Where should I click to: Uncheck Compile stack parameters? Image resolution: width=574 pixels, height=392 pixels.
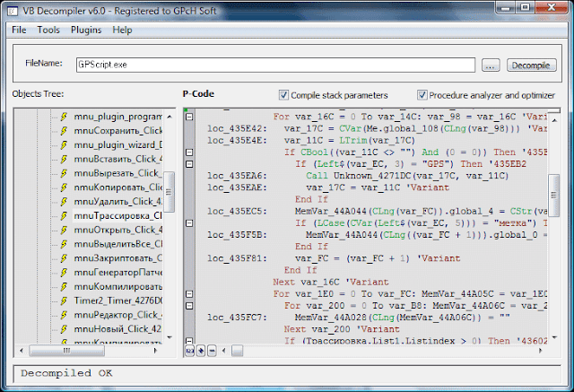283,95
